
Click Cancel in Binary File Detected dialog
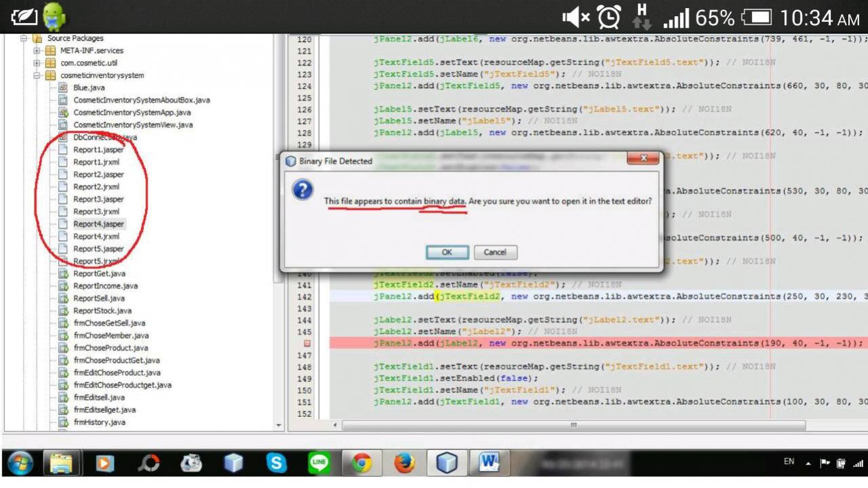(495, 252)
